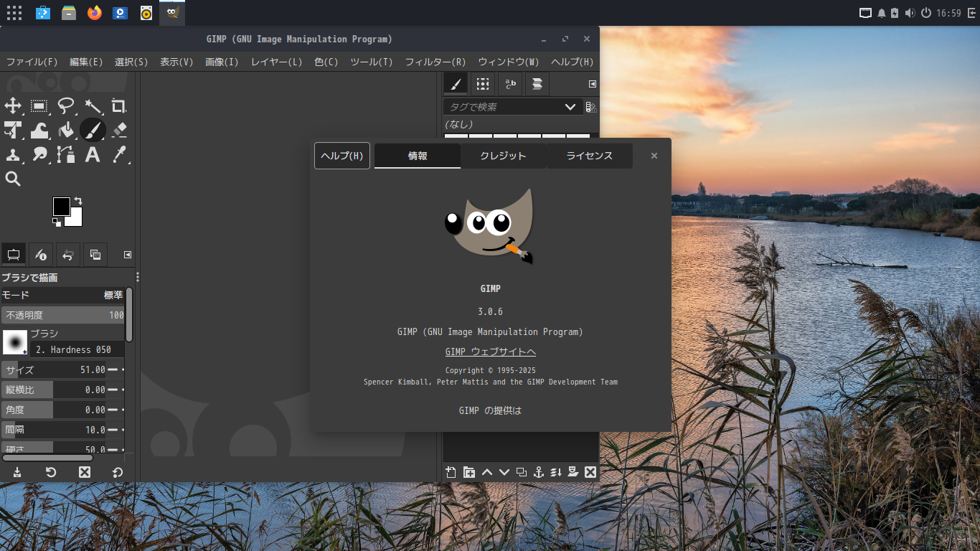The image size is (980, 551).
Task: Select the Text tool
Action: (x=93, y=154)
